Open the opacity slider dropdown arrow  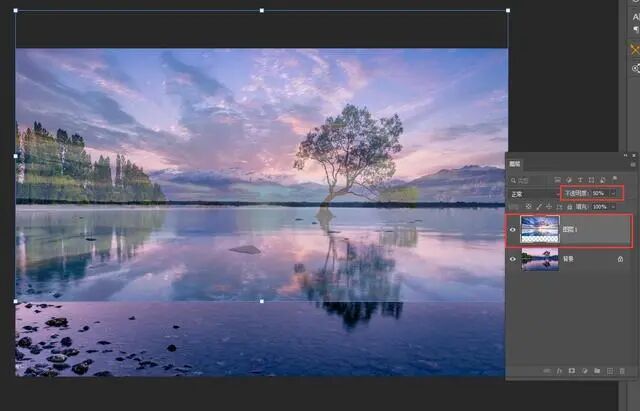[x=613, y=193]
